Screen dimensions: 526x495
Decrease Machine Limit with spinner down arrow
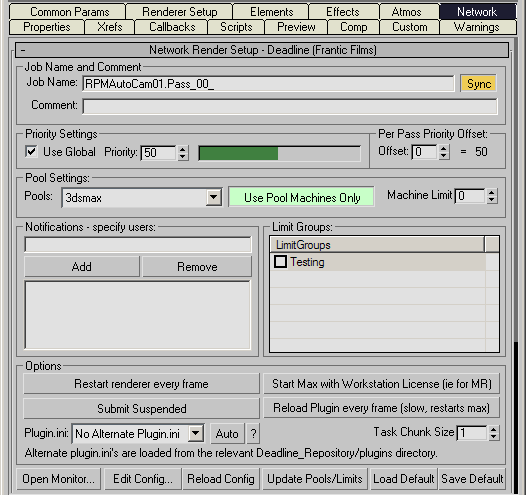492,200
